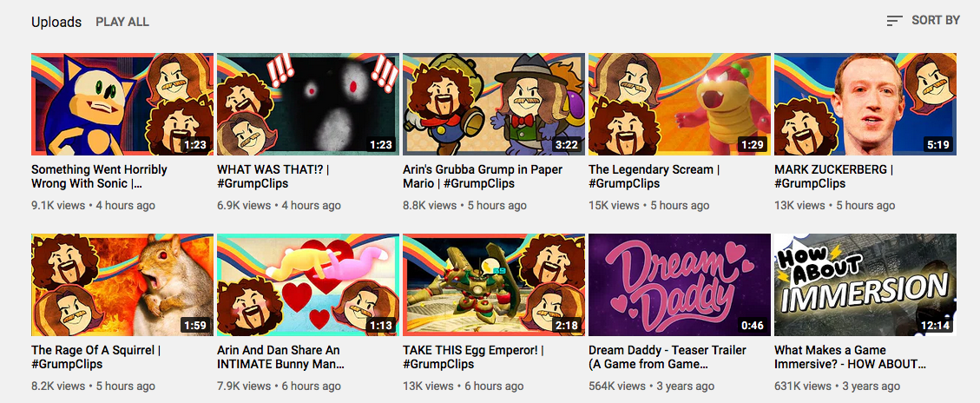Click title MARK ZUCKERBERG | #GrumpClips
The height and width of the screenshot is (403, 980).
coord(834,176)
